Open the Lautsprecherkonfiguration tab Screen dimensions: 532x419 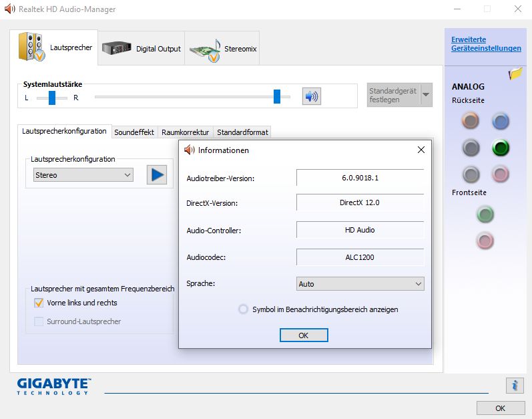click(64, 131)
